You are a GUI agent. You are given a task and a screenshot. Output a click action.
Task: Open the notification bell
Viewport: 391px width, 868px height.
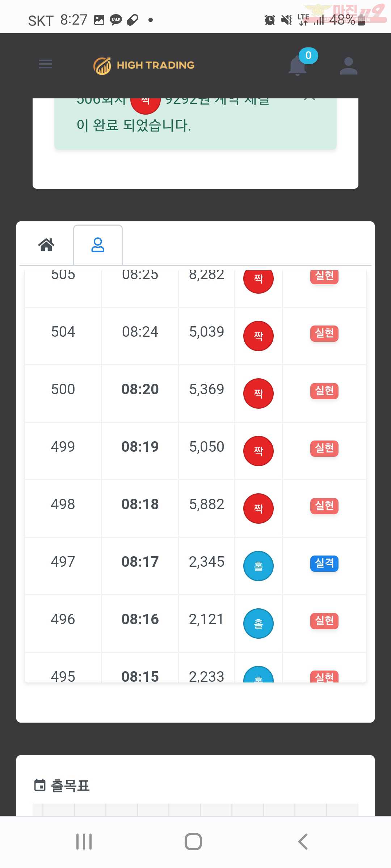tap(298, 66)
